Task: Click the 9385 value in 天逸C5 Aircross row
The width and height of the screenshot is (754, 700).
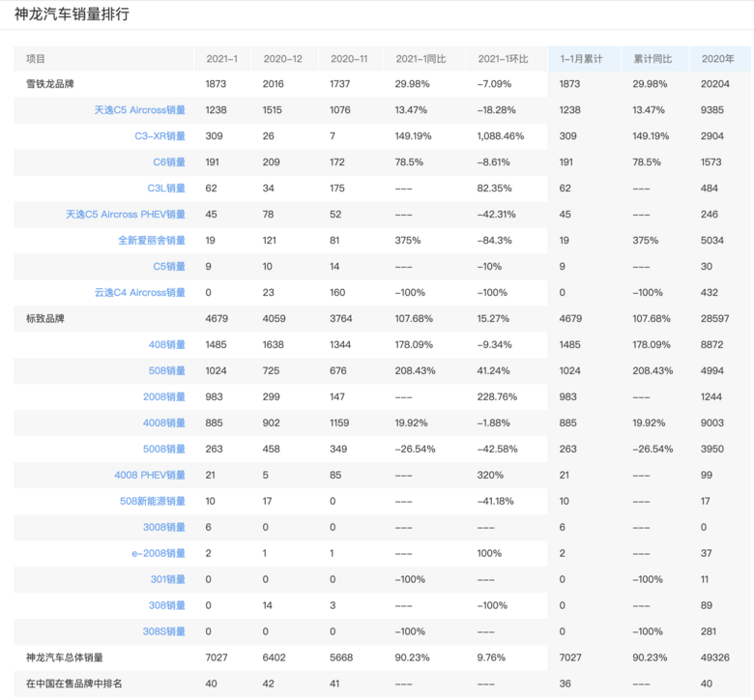Action: click(x=711, y=110)
